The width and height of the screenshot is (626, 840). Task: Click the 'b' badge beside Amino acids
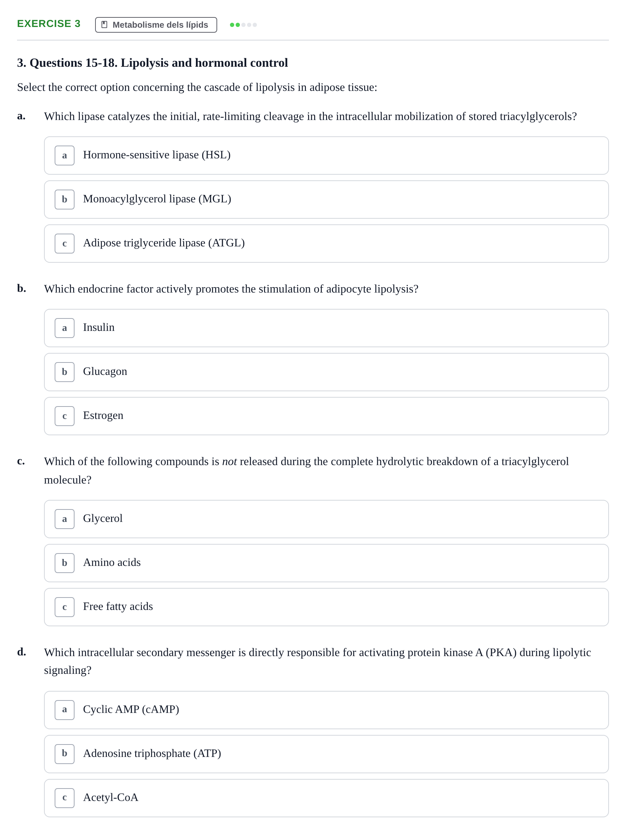click(x=65, y=563)
